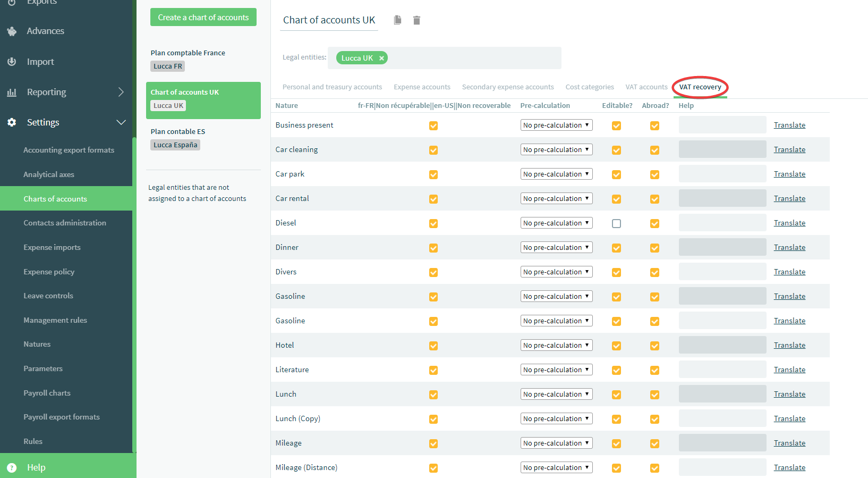Open pre-calculation dropdown for Diesel
This screenshot has height=478, width=868.
tap(556, 223)
